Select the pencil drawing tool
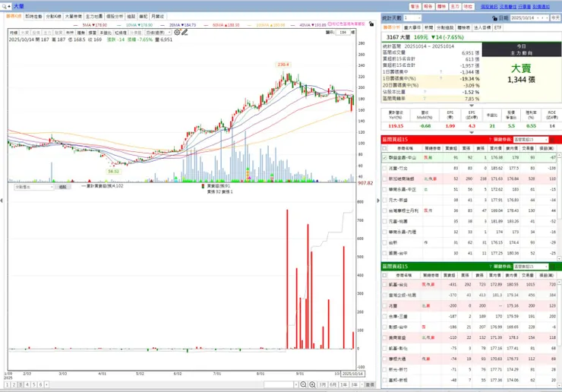This screenshot has width=562, height=392. [185, 32]
